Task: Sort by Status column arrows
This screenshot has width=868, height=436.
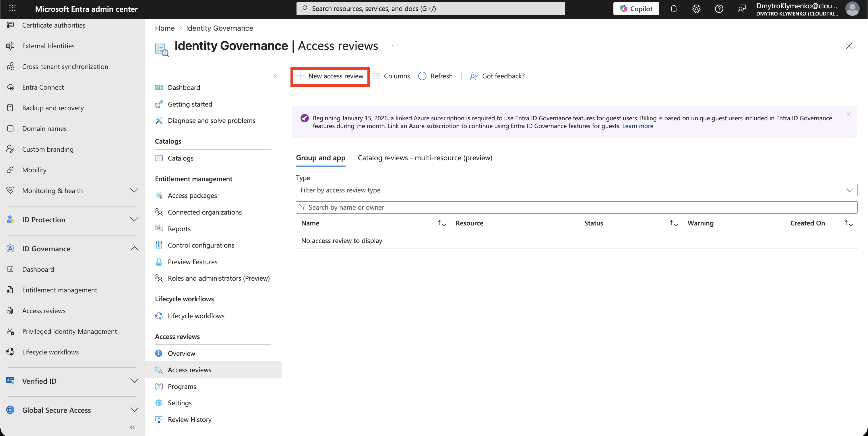Action: pos(673,223)
